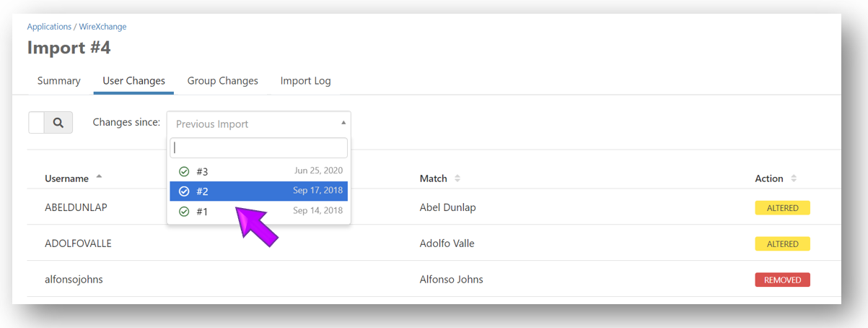The width and height of the screenshot is (868, 328).
Task: Select import #2 dated Sep 17, 2018
Action: [x=258, y=191]
